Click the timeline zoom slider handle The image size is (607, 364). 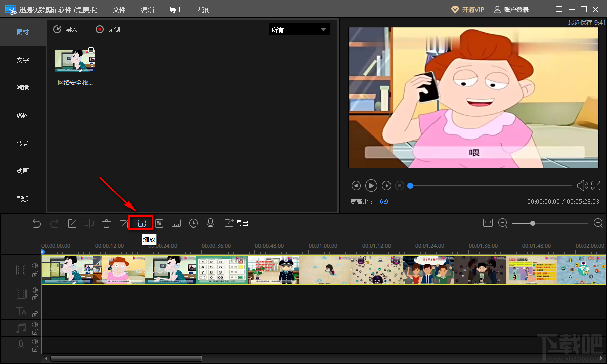tap(533, 223)
